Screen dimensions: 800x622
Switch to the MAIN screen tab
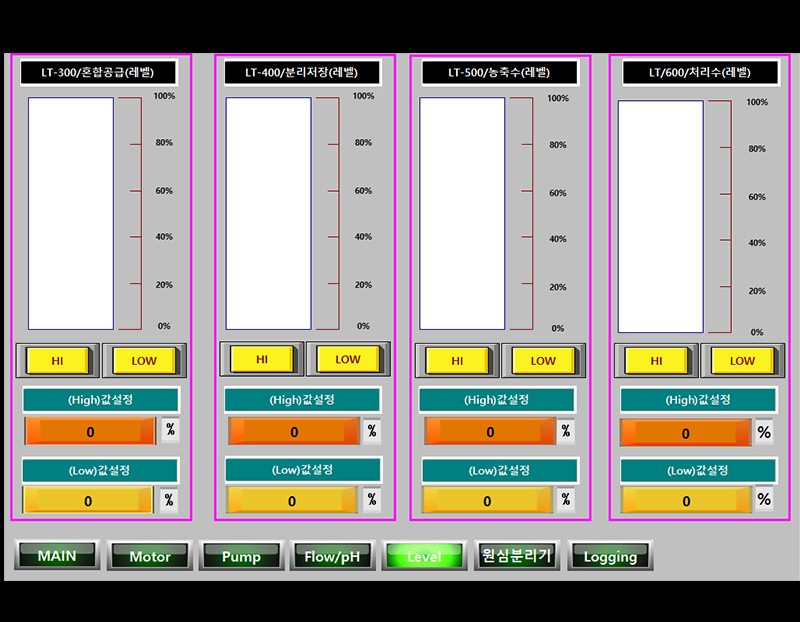coord(57,555)
